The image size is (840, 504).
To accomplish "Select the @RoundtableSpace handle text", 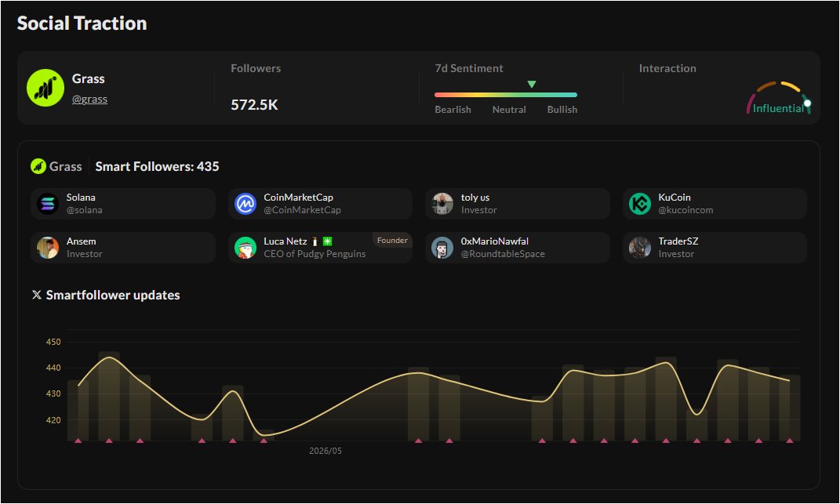I will point(503,254).
